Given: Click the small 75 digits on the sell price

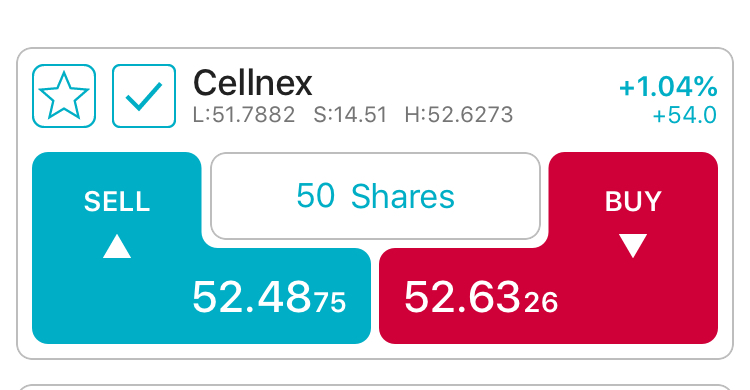Looking at the screenshot, I should (x=330, y=302).
